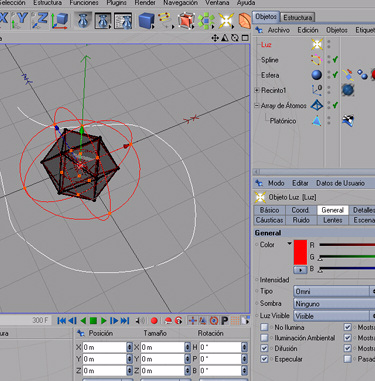Open the Coord. attribute tab

click(300, 210)
